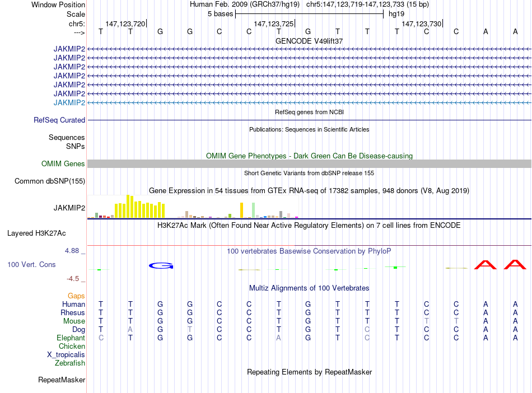Screen dimensions: 532x393
Task: Click the gray A mismatch in Dog row
Action: coord(130,330)
